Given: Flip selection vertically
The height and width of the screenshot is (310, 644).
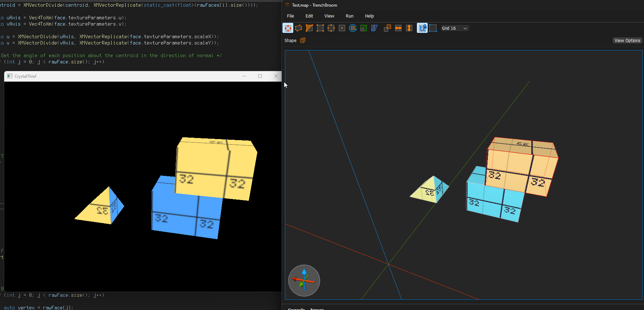Looking at the screenshot, I should [x=409, y=28].
